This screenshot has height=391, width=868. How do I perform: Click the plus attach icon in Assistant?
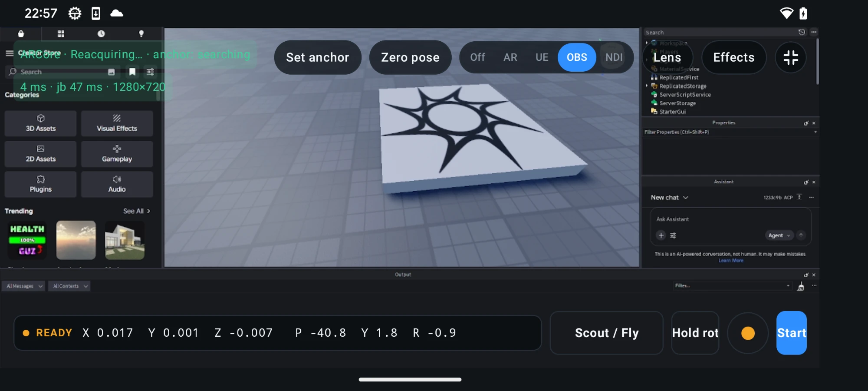tap(661, 235)
